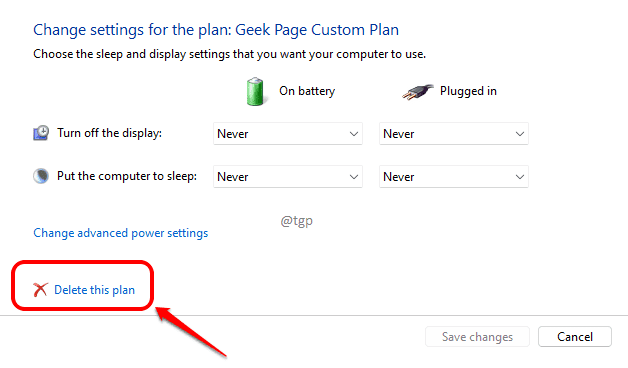
Task: Click the Plugged in column label
Action: coord(468,91)
